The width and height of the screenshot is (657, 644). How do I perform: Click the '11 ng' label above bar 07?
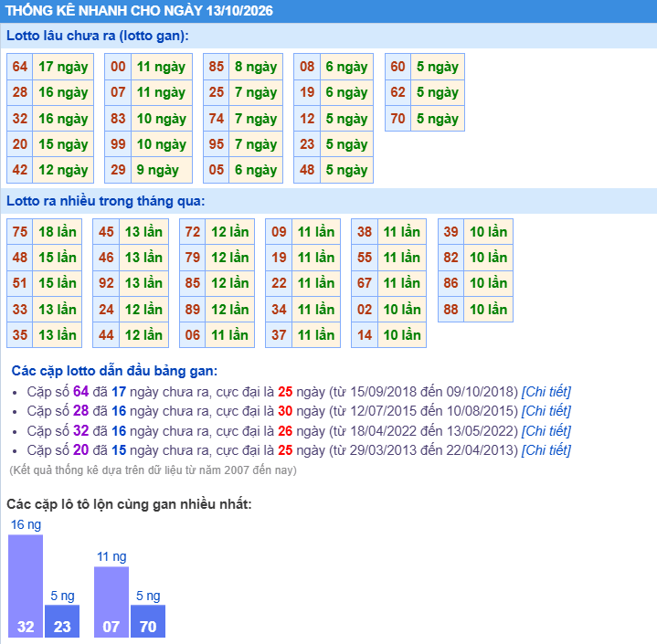(111, 556)
